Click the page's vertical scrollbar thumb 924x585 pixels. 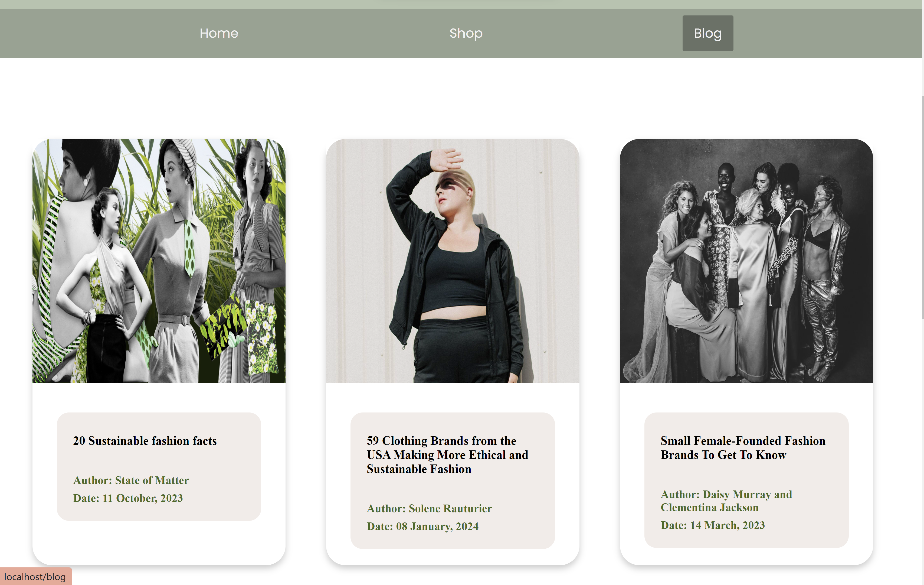click(x=922, y=207)
